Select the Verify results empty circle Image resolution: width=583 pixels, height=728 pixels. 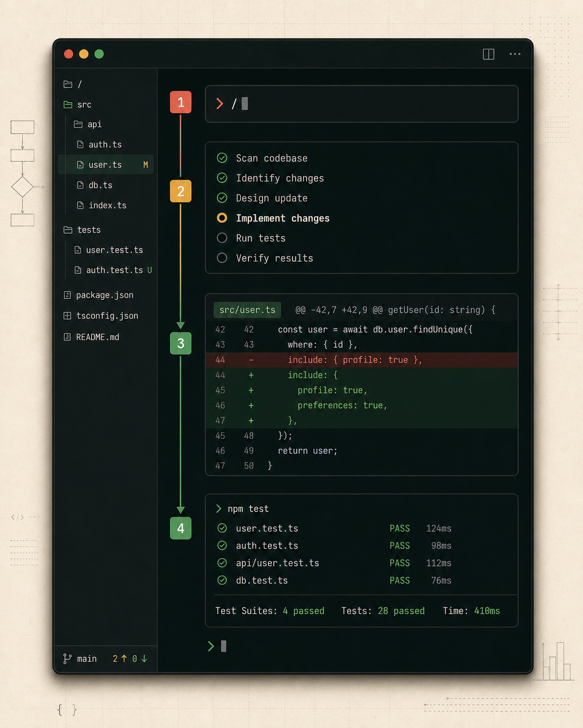pos(222,258)
